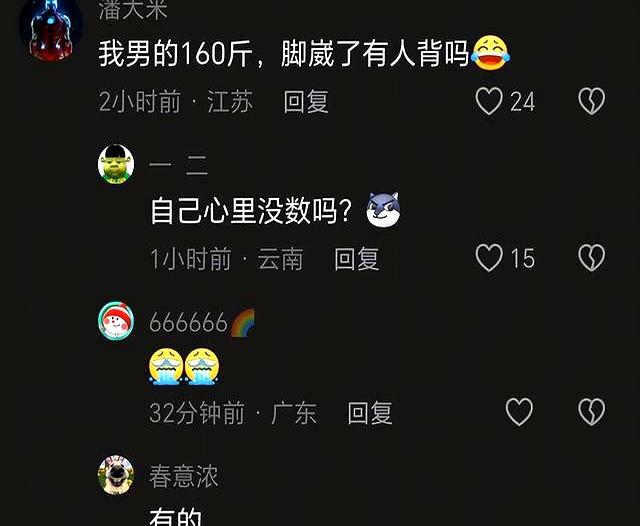Like the 666666 crying emoji reply

point(519,412)
